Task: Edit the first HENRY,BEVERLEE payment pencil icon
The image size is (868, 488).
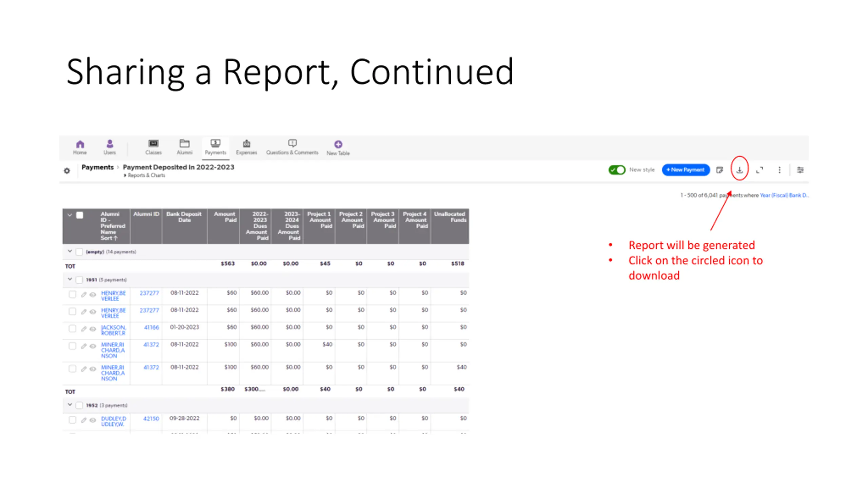Action: click(x=83, y=294)
